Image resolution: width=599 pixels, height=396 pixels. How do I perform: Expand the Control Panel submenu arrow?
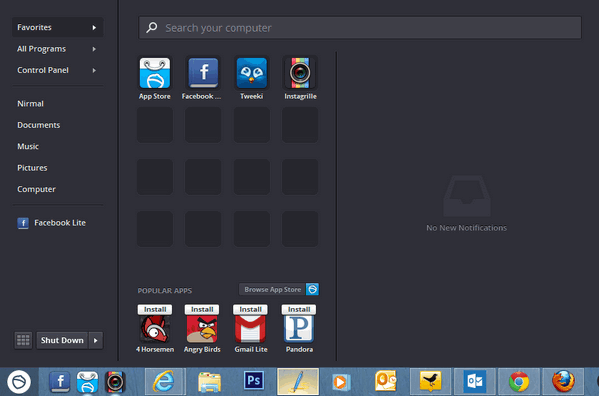[x=94, y=70]
